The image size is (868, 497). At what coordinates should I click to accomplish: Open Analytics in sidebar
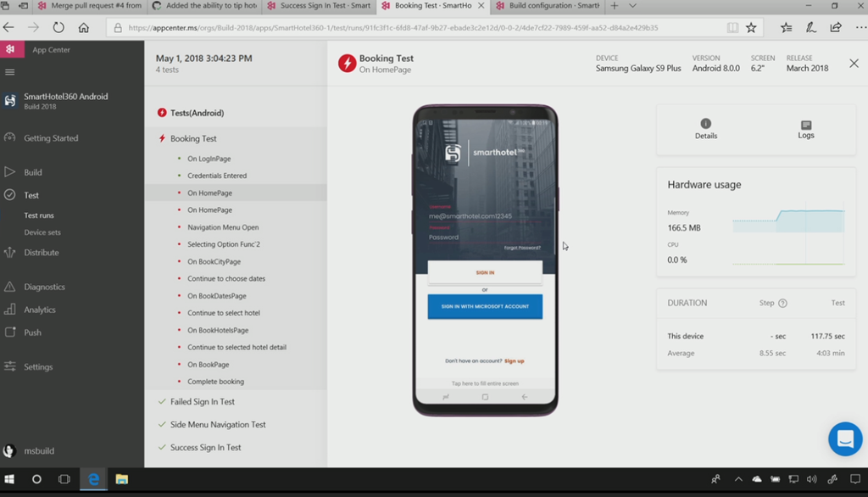pyautogui.click(x=39, y=310)
